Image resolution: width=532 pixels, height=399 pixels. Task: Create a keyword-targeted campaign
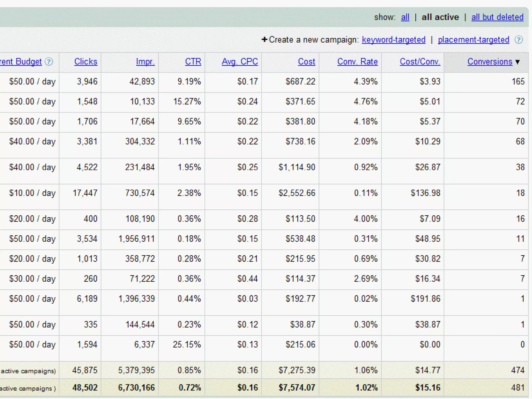[x=394, y=40]
